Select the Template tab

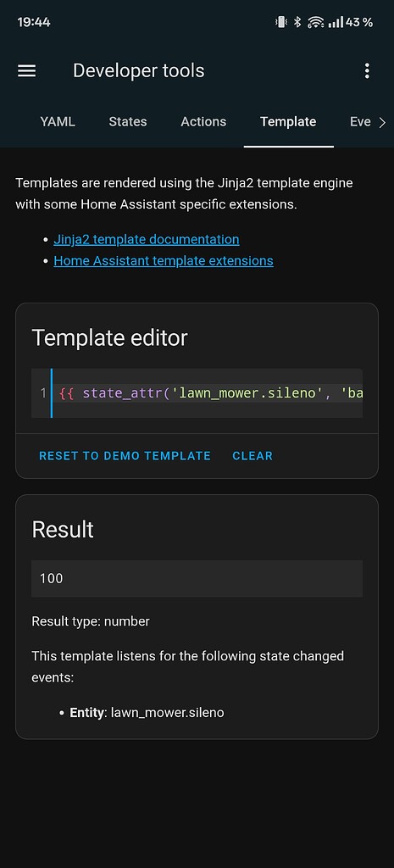(x=288, y=122)
